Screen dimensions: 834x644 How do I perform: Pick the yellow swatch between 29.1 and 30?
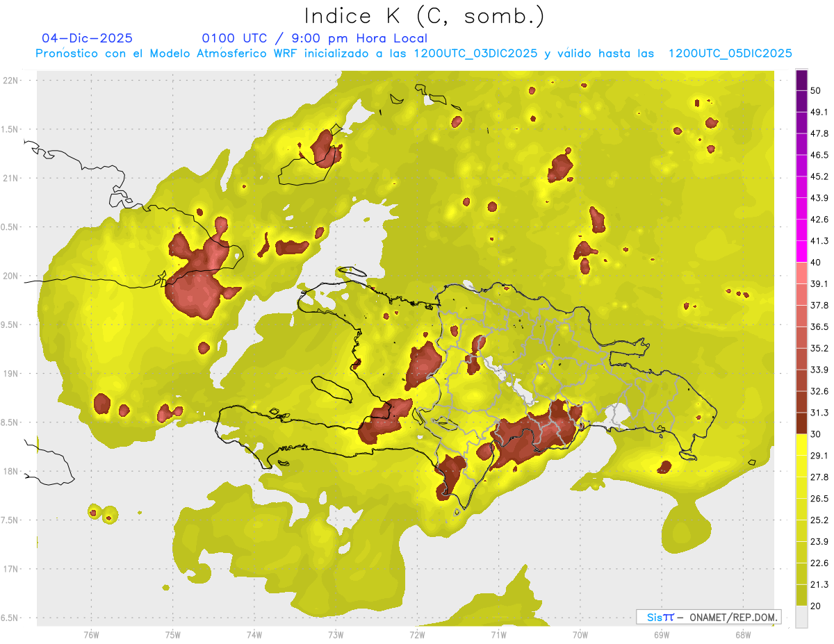[x=801, y=445]
